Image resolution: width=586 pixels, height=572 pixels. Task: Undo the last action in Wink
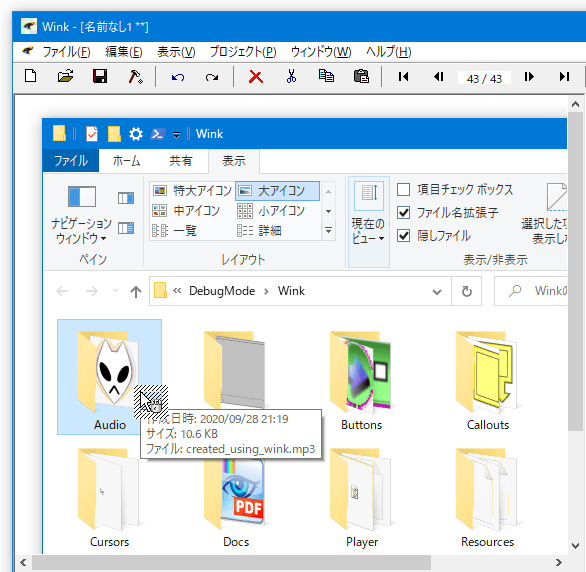coord(178,77)
